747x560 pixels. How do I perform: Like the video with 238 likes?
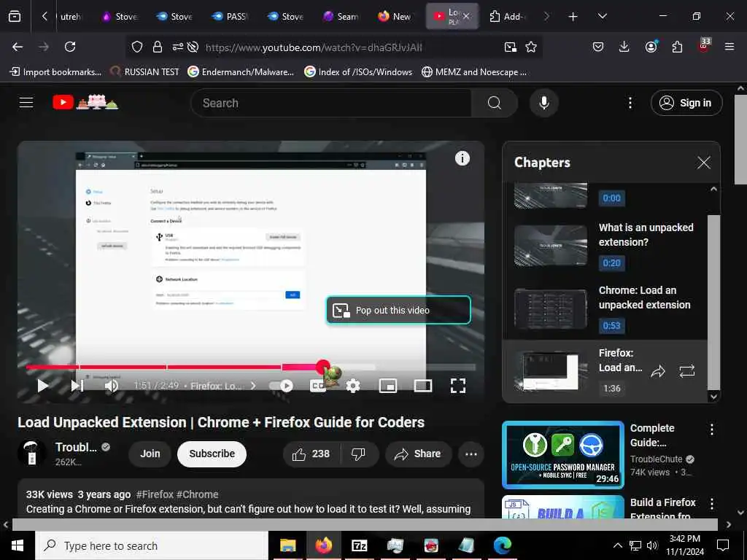311,454
